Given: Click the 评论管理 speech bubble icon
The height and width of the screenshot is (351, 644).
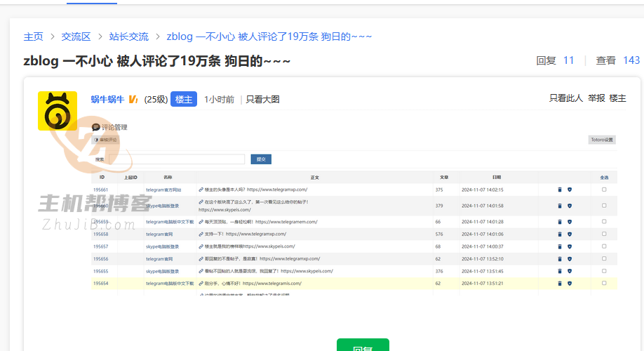Looking at the screenshot, I should point(95,127).
